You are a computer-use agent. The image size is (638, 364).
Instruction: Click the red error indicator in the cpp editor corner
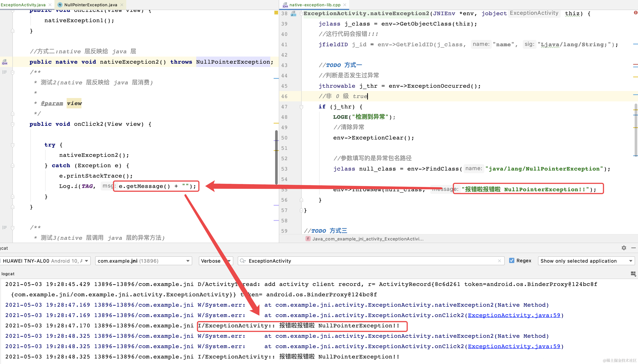point(635,12)
